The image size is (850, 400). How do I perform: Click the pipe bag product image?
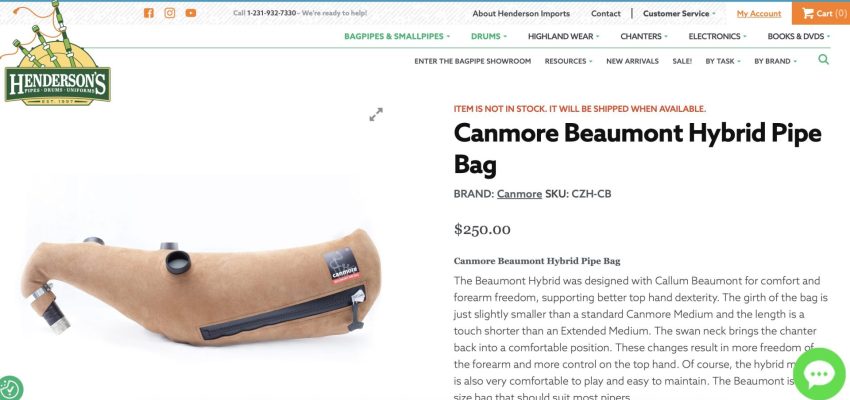click(201, 287)
